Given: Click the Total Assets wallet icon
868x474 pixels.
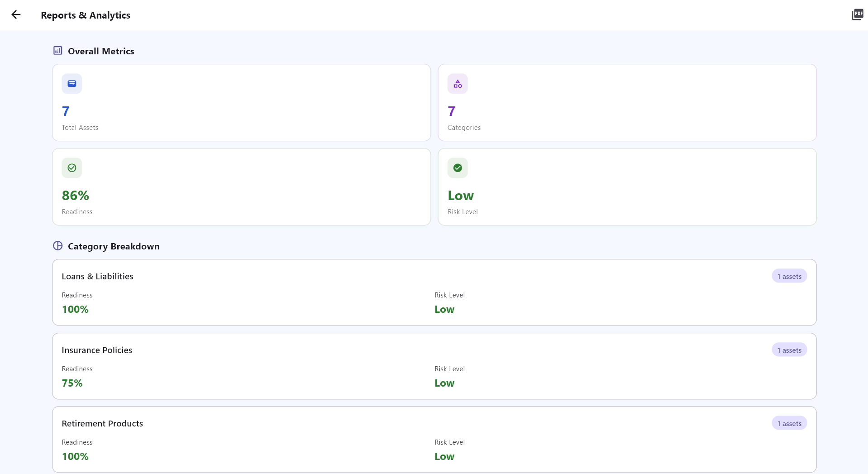Looking at the screenshot, I should click(72, 84).
